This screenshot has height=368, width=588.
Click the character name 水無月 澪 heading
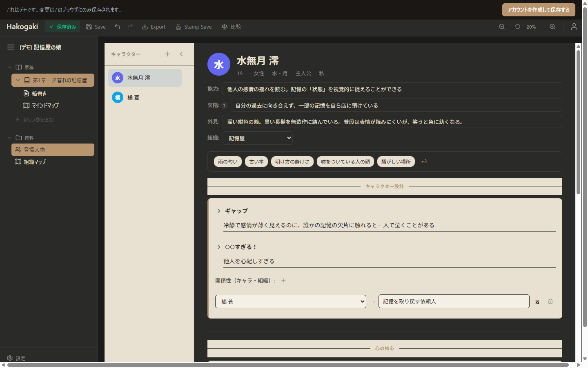coord(258,61)
